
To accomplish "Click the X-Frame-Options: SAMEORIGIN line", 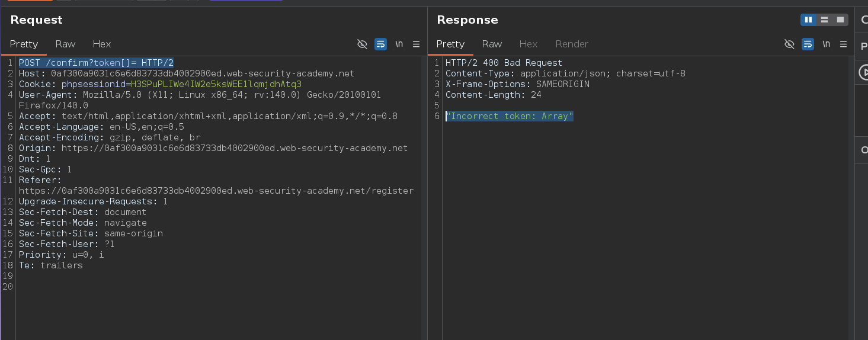I will [517, 84].
